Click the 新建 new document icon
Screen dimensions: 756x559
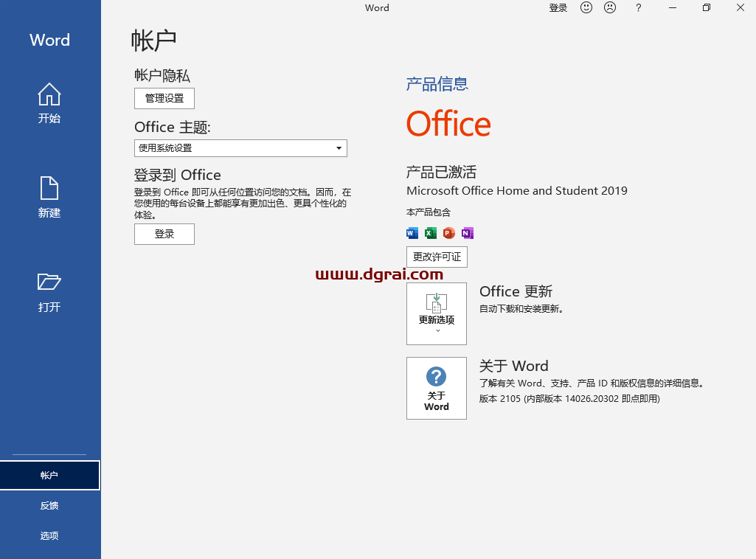pos(49,188)
